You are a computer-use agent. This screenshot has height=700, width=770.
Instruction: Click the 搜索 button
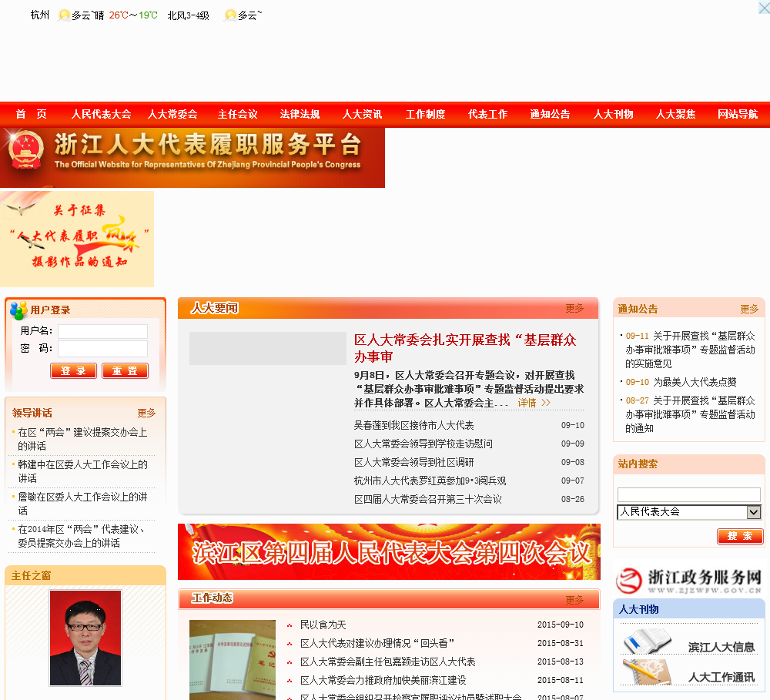coord(740,537)
